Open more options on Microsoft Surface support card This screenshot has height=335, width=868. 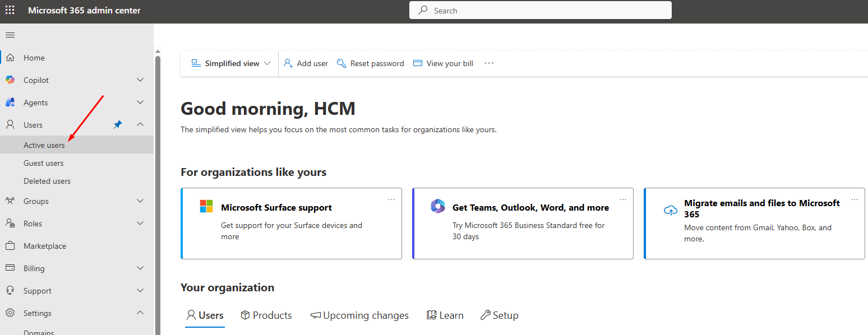[x=391, y=199]
